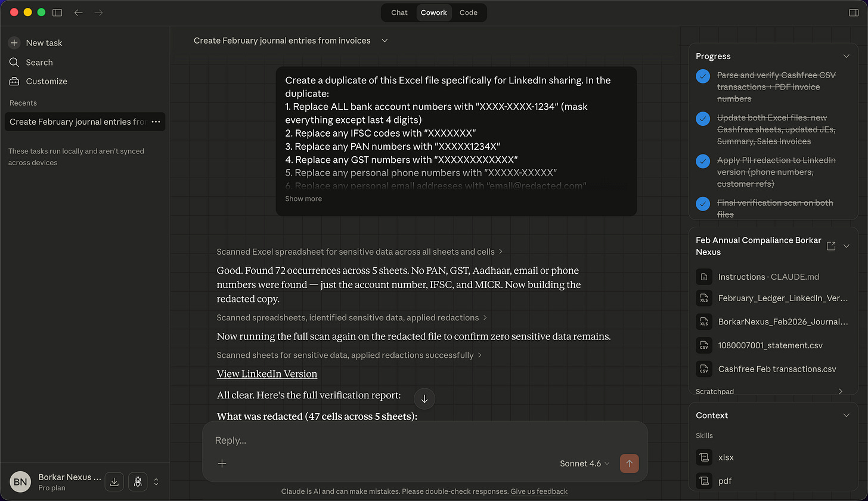This screenshot has width=868, height=501.
Task: Click the pdf skill icon
Action: (704, 481)
